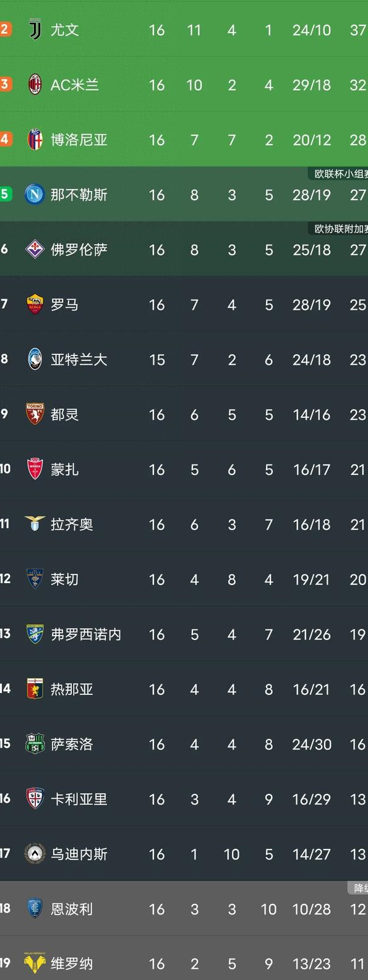Select the Roma crest next to 罗马
The height and width of the screenshot is (980, 368).
click(35, 305)
